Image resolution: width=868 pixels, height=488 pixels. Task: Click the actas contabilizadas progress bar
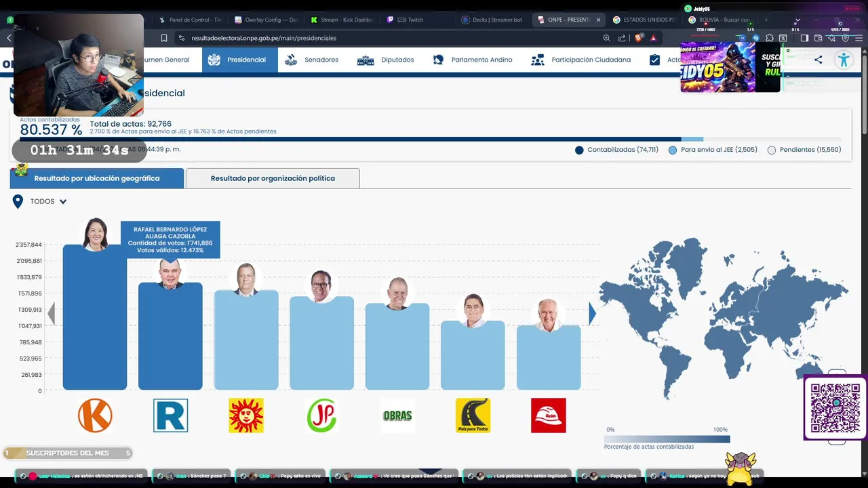(x=431, y=139)
